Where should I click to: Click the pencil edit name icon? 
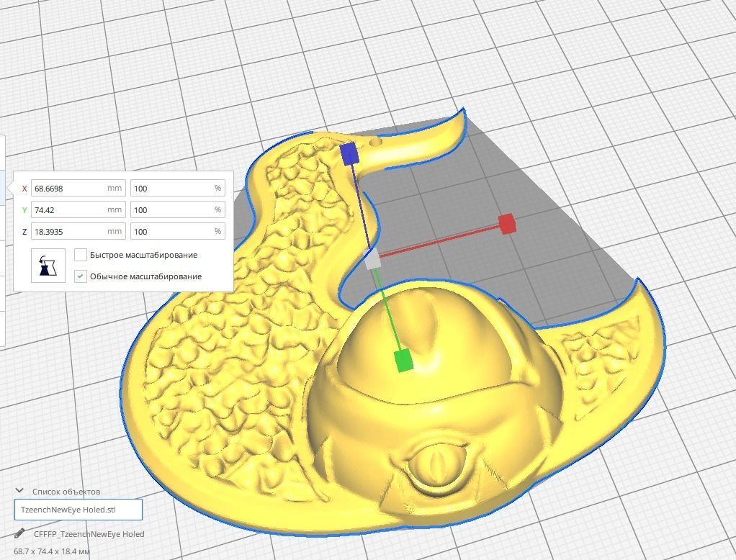pyautogui.click(x=19, y=533)
